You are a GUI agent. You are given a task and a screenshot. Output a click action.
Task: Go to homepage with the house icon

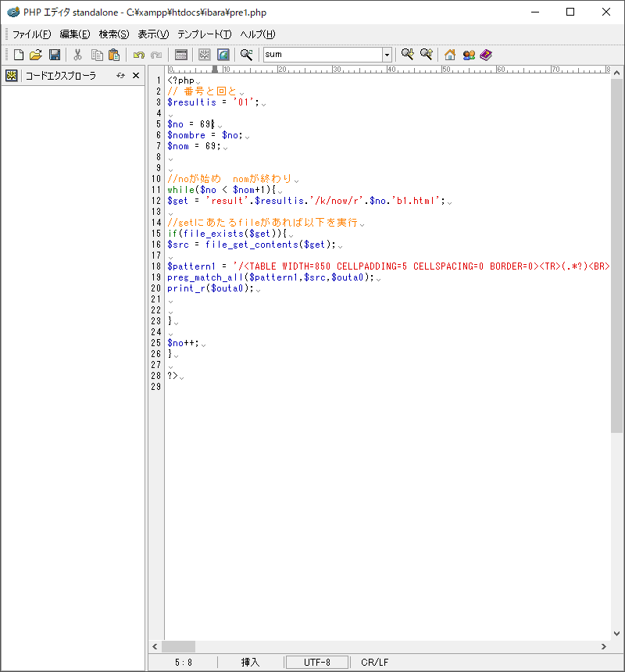pos(450,55)
